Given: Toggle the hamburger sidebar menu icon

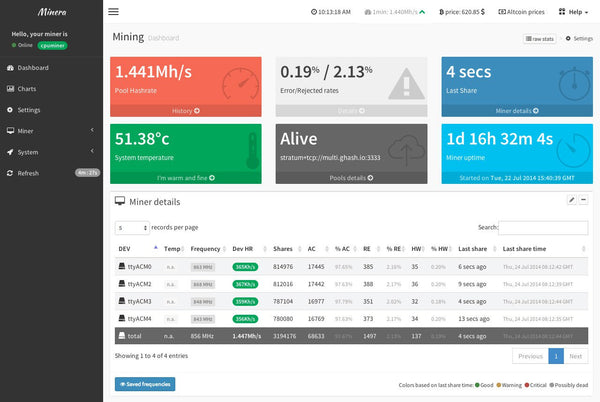Looking at the screenshot, I should coord(113,12).
